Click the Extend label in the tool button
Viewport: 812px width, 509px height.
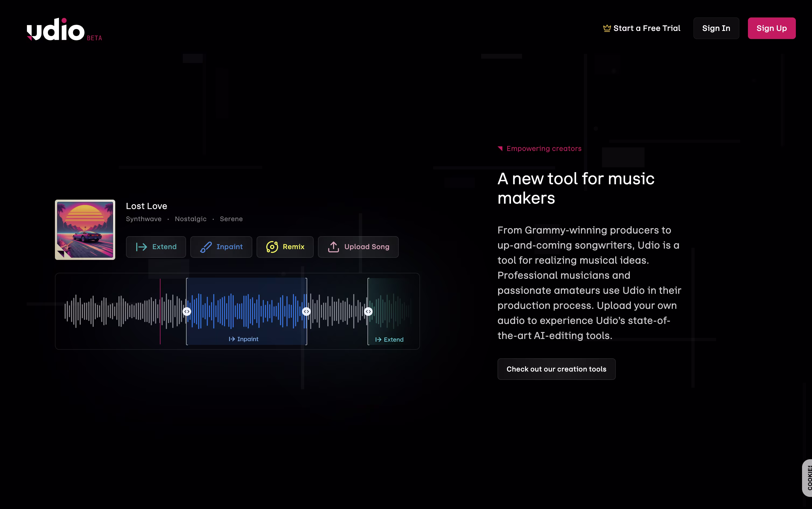click(164, 247)
